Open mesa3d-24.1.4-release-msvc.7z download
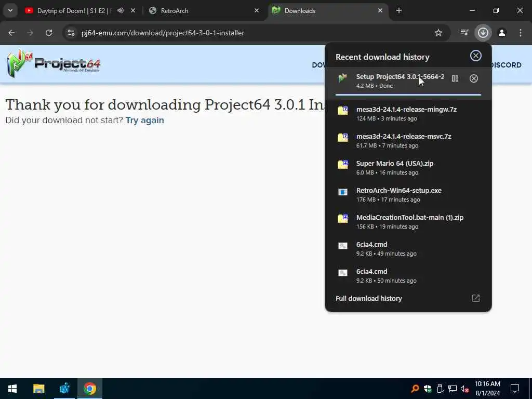The image size is (532, 399). [408, 140]
